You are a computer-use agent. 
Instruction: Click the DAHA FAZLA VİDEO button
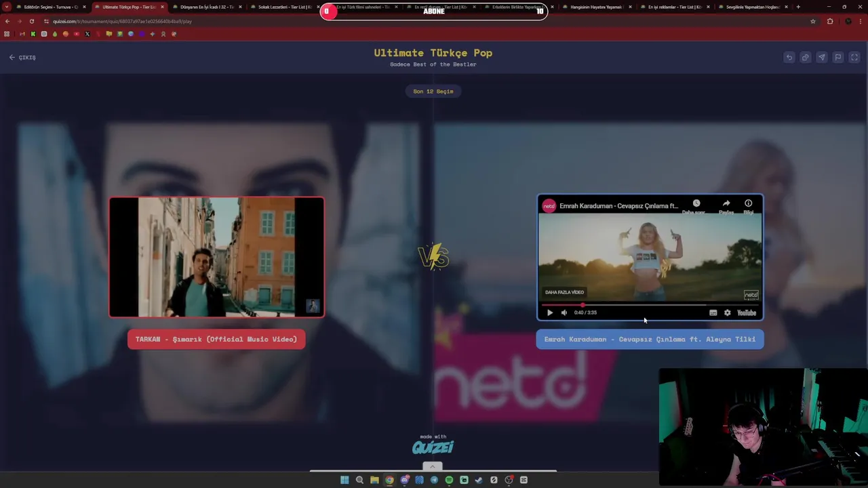[564, 292]
